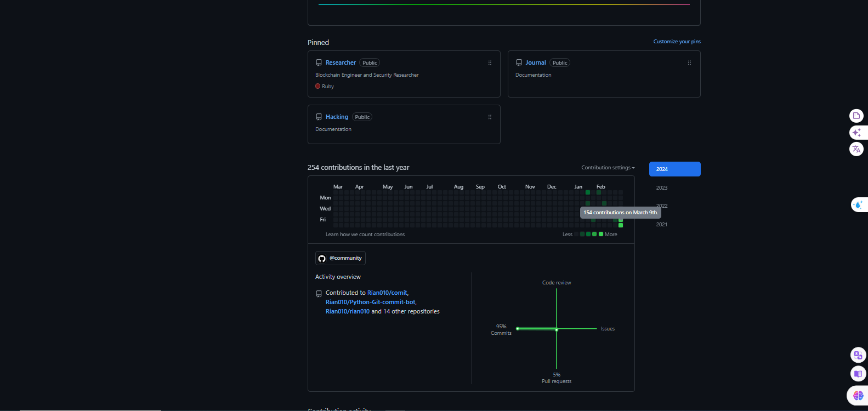Grab the Hacking pin drag handle

[490, 117]
